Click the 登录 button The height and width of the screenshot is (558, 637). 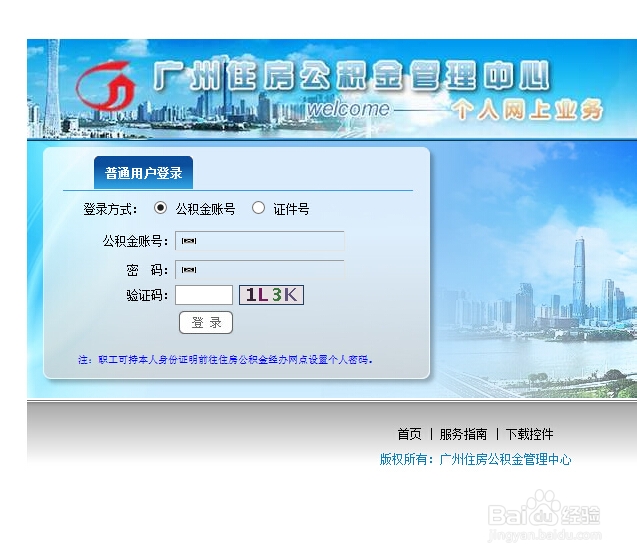click(206, 322)
